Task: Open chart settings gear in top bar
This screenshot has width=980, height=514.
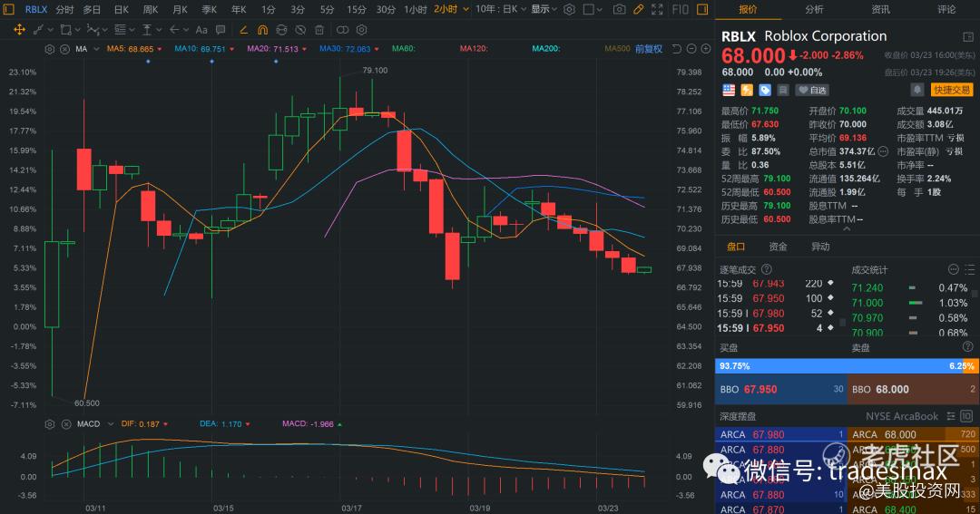Action: 569,9
